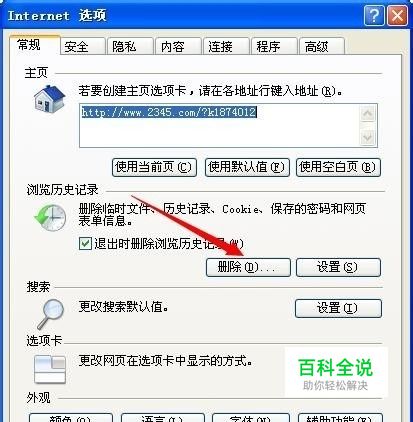This screenshot has width=413, height=422.
Task: Click the 使用默认值 button
Action: click(247, 167)
